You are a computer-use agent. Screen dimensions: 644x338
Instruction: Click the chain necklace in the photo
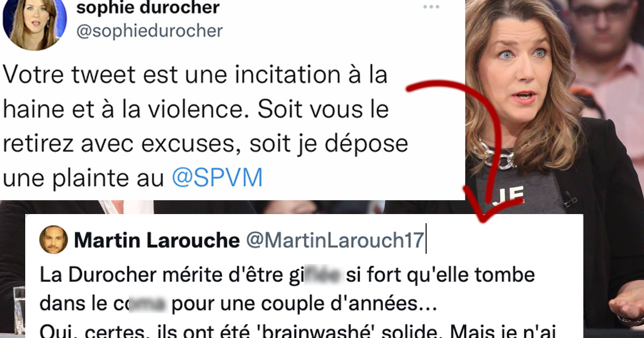pos(497,155)
